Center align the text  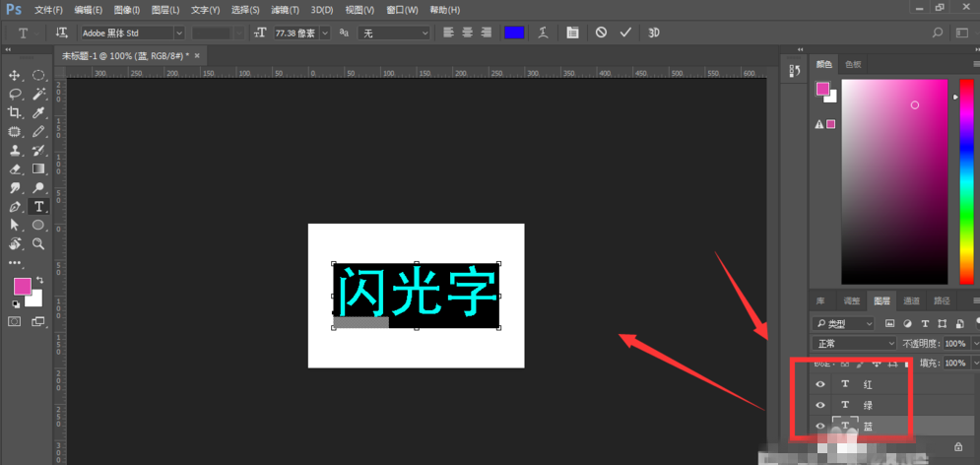(468, 33)
